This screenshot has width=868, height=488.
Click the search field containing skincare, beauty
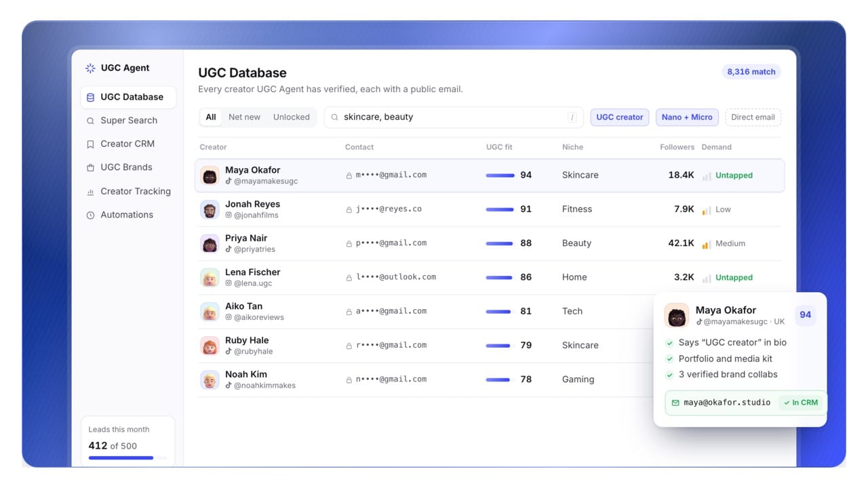(454, 117)
